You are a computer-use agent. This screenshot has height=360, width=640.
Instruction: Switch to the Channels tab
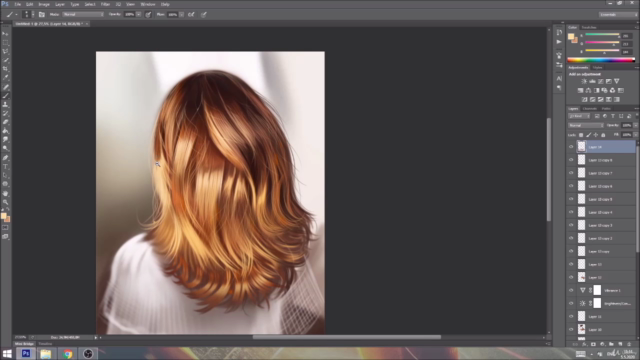click(589, 109)
